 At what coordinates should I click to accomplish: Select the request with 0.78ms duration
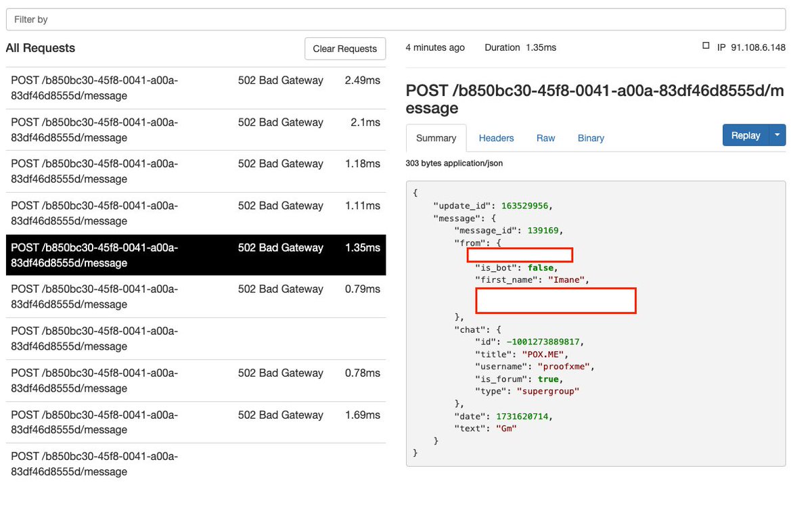pyautogui.click(x=196, y=380)
